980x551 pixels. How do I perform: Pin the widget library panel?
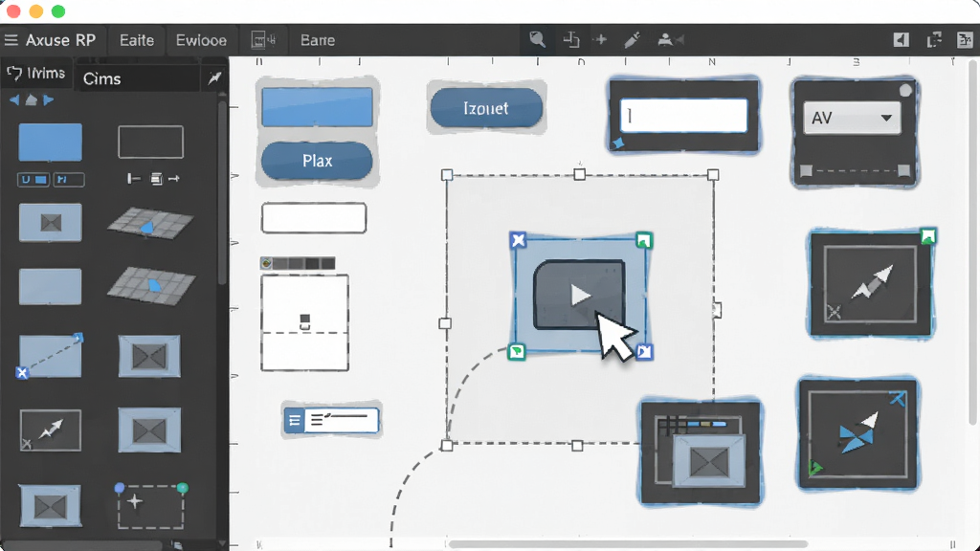point(214,77)
